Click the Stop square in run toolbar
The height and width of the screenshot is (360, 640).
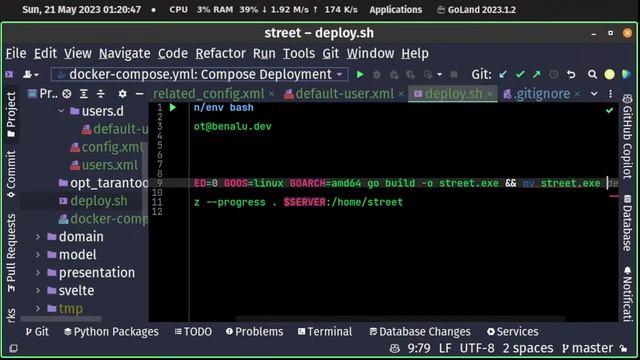click(453, 75)
